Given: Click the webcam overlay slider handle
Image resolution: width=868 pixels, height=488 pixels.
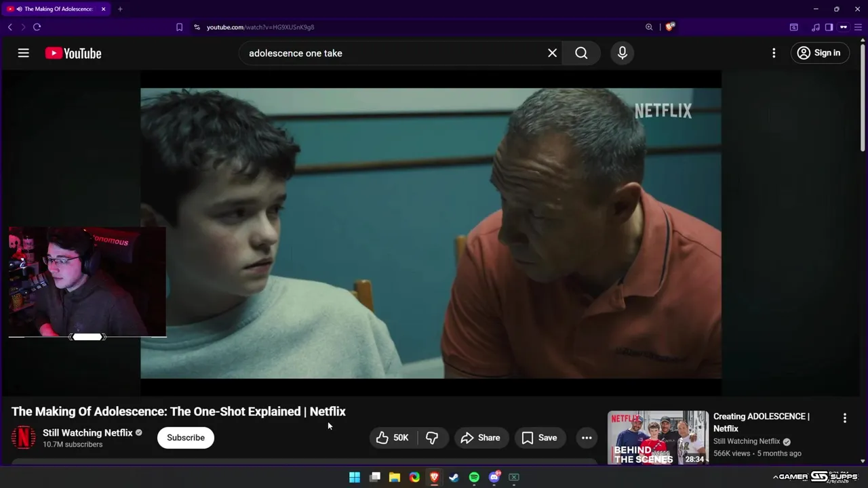Looking at the screenshot, I should pyautogui.click(x=87, y=337).
